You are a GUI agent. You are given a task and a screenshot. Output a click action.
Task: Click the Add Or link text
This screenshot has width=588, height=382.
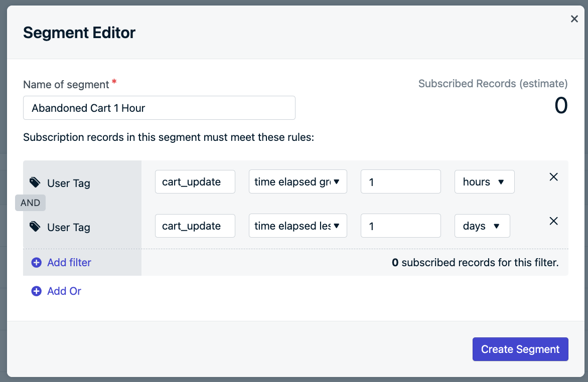[x=64, y=291]
